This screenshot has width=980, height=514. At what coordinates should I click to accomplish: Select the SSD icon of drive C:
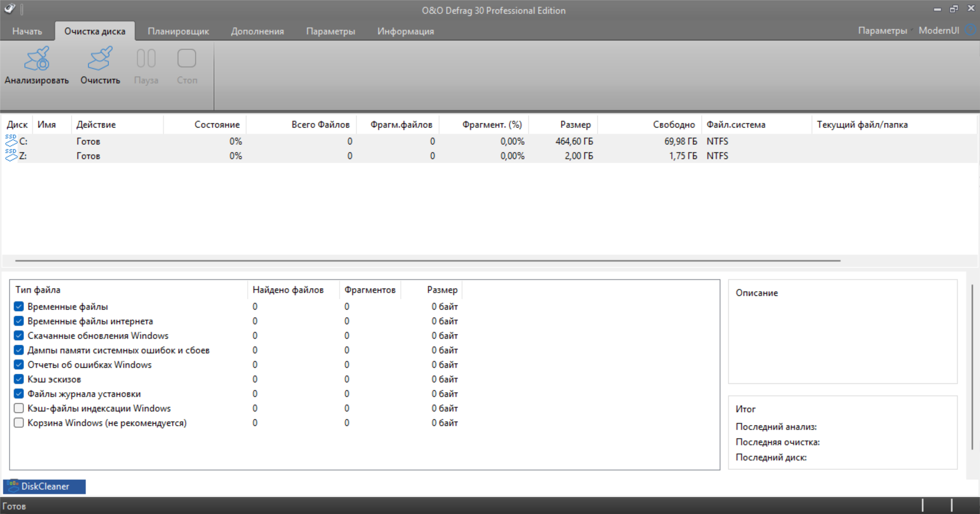pos(11,141)
